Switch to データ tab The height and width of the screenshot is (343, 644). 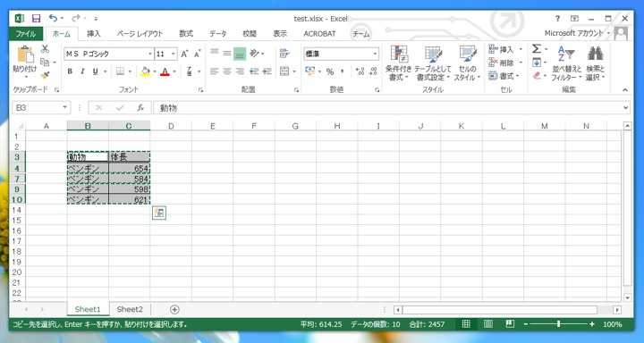point(218,34)
